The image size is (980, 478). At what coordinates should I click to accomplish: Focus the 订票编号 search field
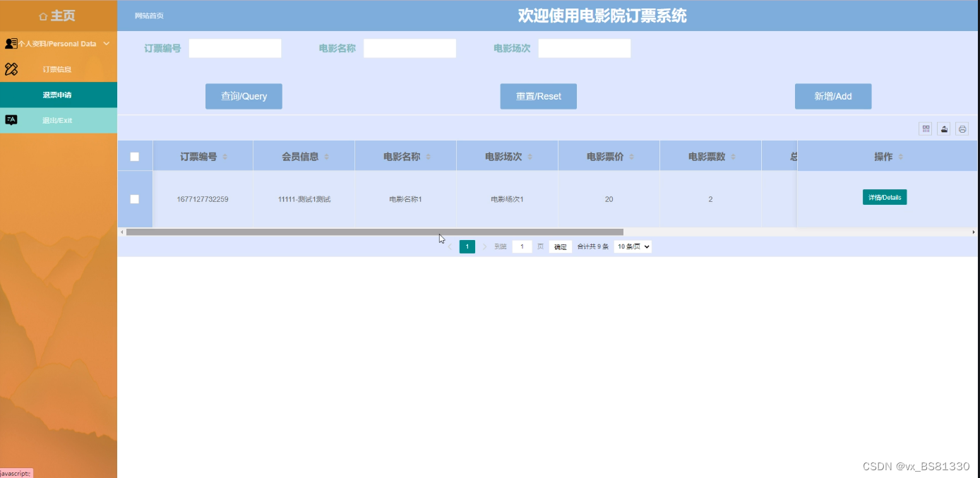click(235, 48)
